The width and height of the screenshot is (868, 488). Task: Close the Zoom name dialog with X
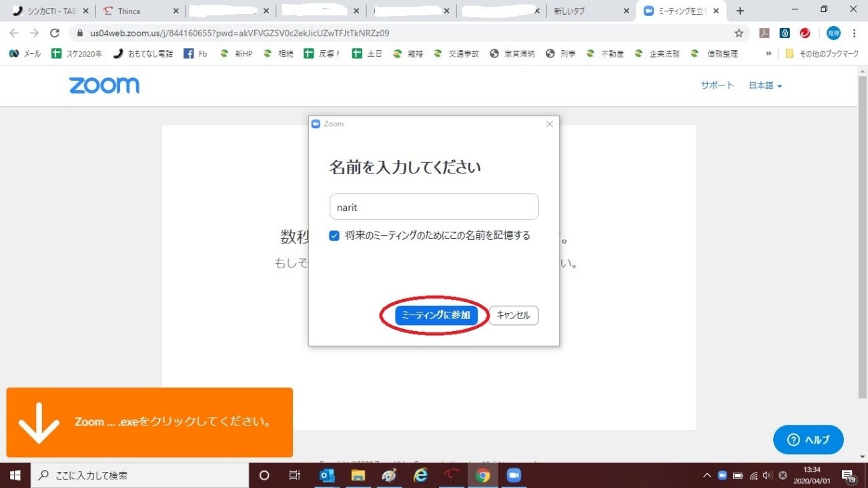(x=550, y=124)
